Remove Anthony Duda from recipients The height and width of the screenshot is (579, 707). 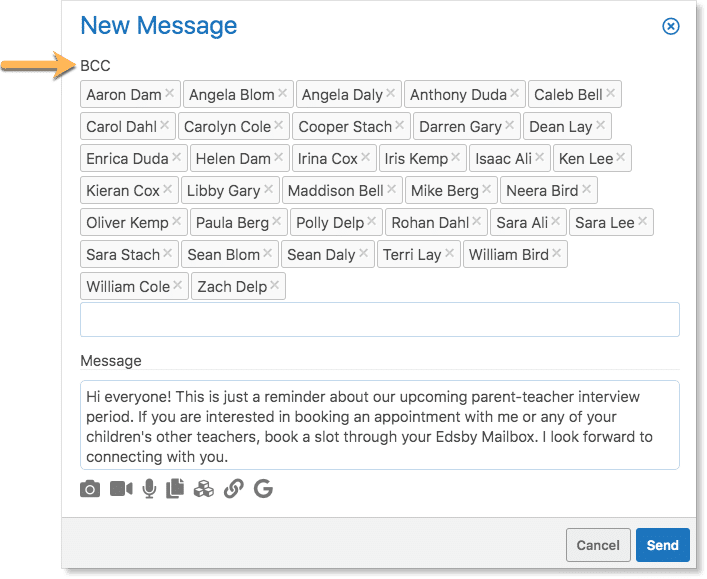(514, 93)
